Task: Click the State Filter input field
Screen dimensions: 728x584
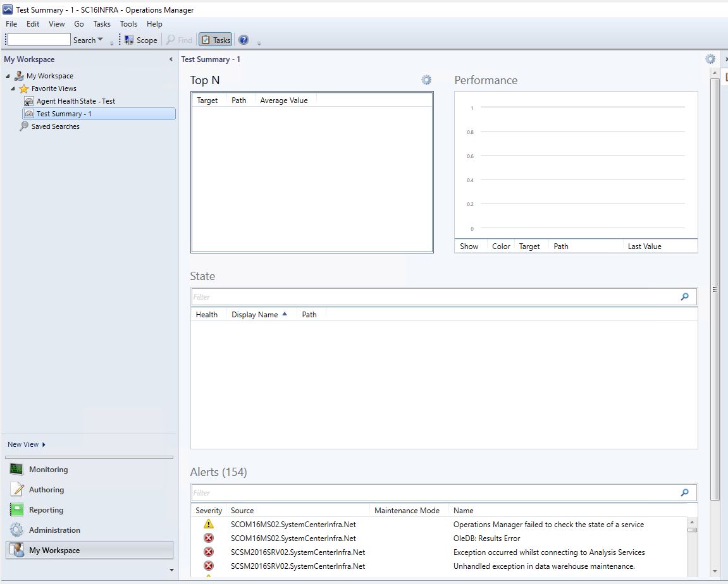Action: click(435, 297)
